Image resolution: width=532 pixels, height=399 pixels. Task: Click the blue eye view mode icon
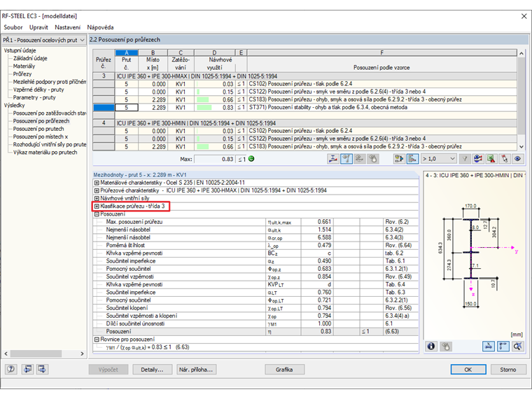coord(518,159)
